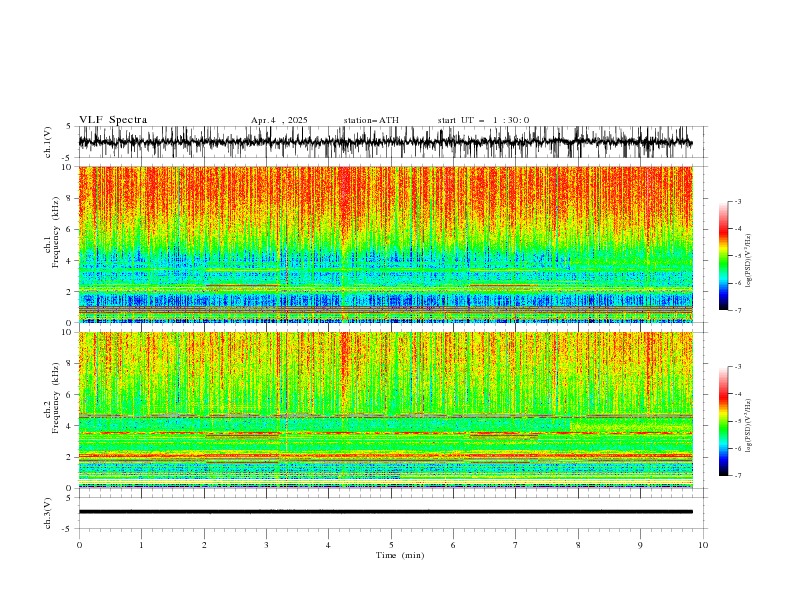Click the "start UT = 1 :30: 0" text
Image resolution: width=792 pixels, height=612 pixels.
click(483, 120)
